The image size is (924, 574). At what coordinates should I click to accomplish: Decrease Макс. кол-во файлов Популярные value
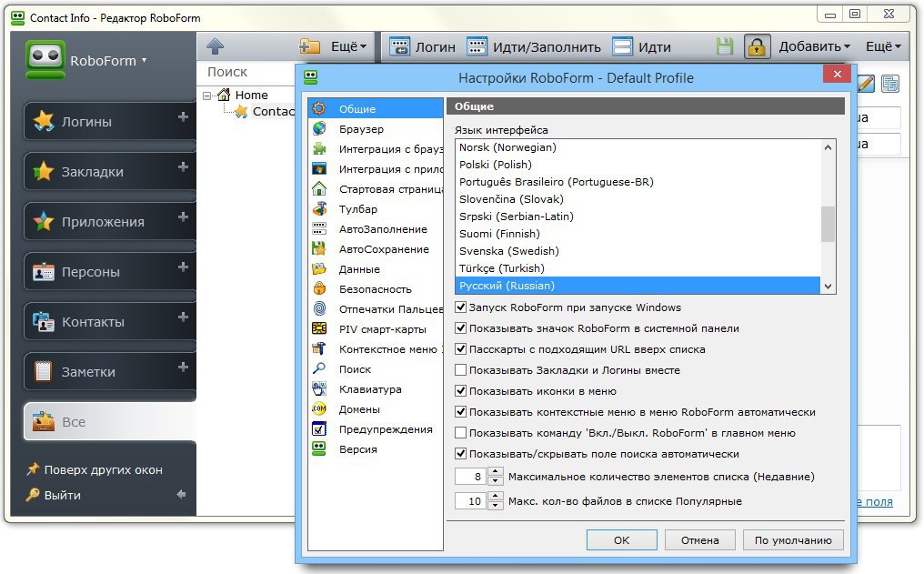click(497, 506)
